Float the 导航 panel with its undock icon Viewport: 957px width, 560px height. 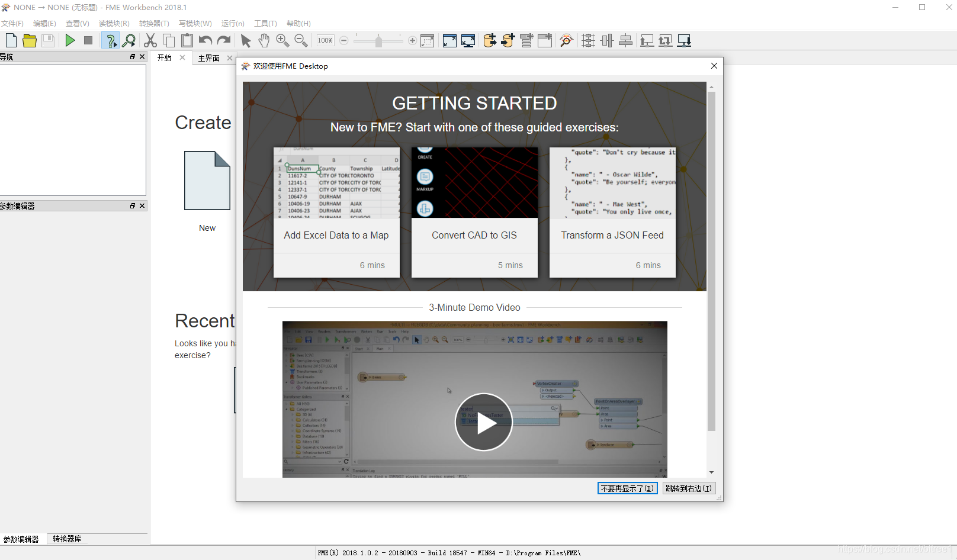(133, 57)
